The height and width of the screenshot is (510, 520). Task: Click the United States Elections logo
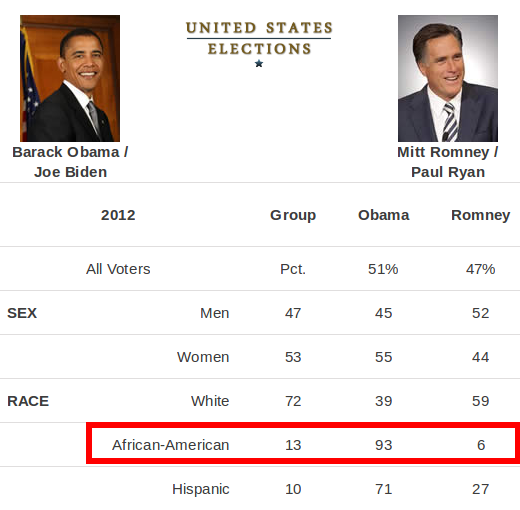coord(259,44)
